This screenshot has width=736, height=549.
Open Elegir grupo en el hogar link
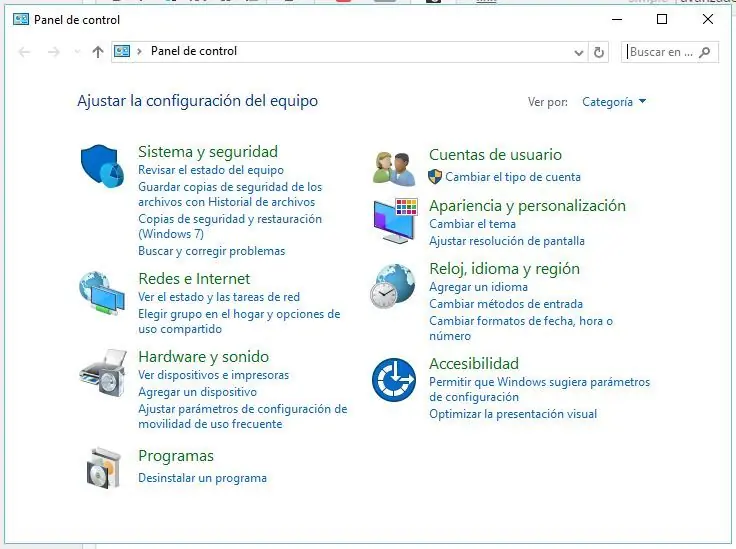point(239,321)
